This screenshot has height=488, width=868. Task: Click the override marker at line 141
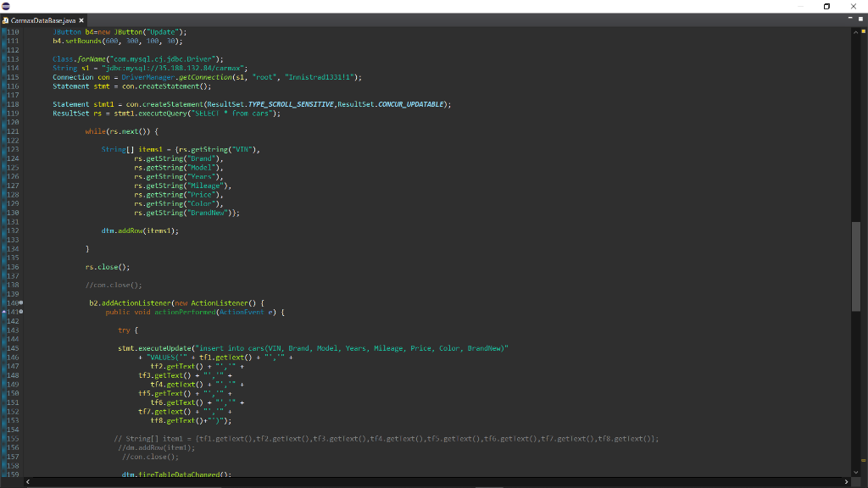tap(3, 312)
